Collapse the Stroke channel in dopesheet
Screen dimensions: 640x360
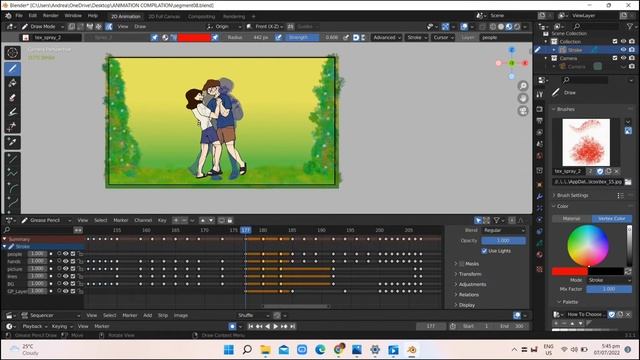pyautogui.click(x=4, y=247)
